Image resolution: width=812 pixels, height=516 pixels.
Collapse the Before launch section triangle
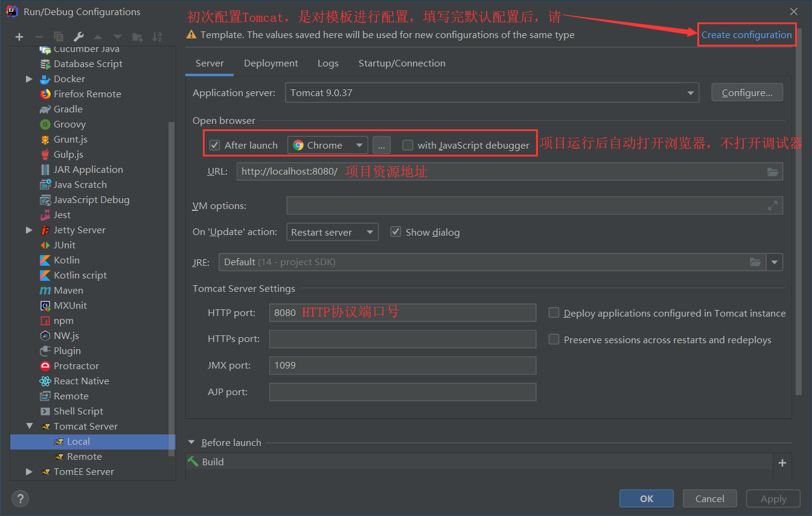193,443
